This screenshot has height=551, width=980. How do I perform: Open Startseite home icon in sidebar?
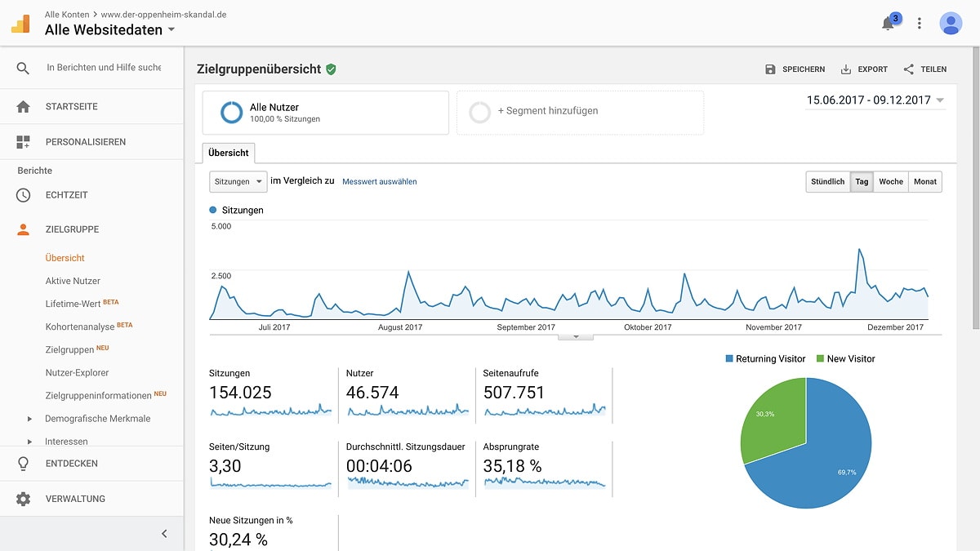(x=23, y=107)
